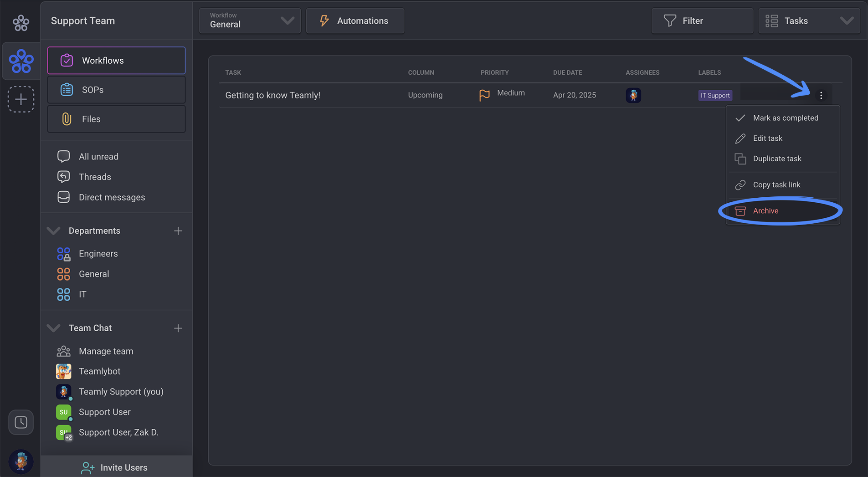Click the task assignee avatar
868x477 pixels.
tap(633, 95)
